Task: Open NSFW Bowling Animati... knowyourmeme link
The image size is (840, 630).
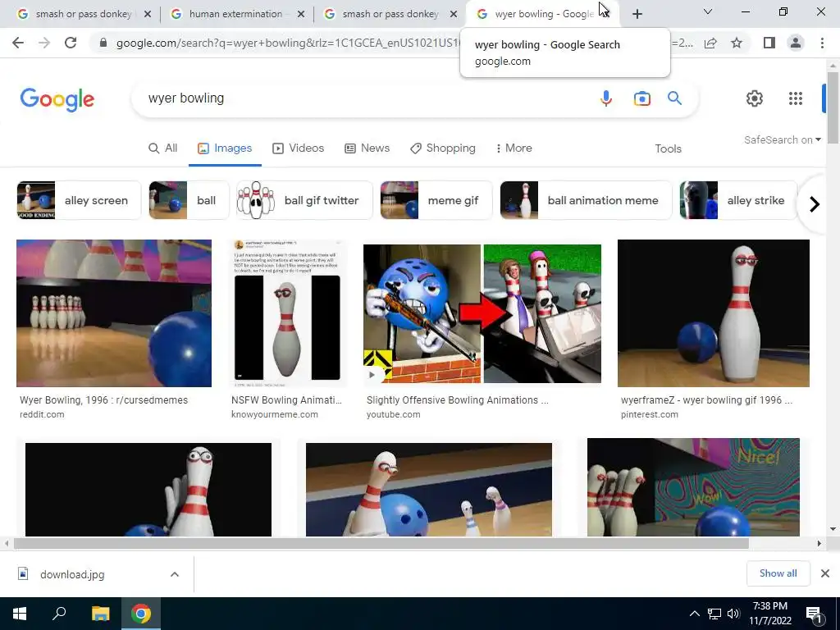Action: click(x=286, y=400)
